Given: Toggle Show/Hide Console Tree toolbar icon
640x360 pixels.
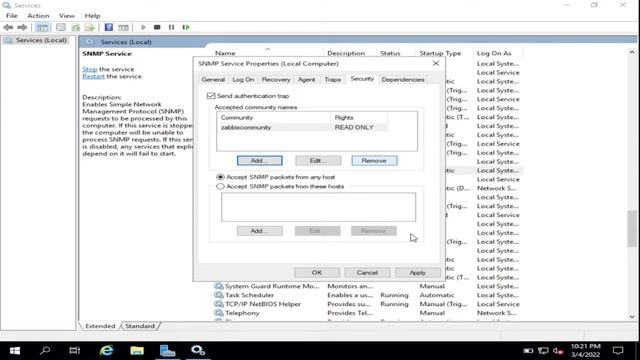Looking at the screenshot, I should point(42,27).
